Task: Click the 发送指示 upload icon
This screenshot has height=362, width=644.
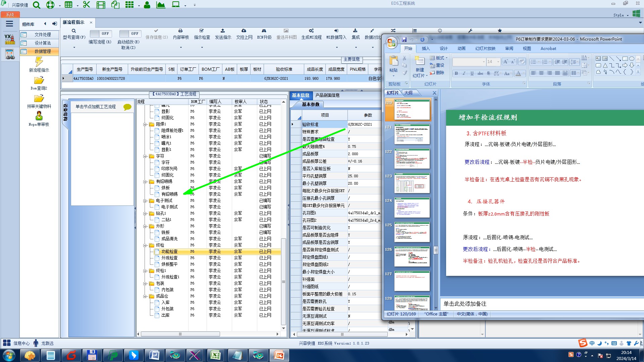Action: click(x=223, y=31)
